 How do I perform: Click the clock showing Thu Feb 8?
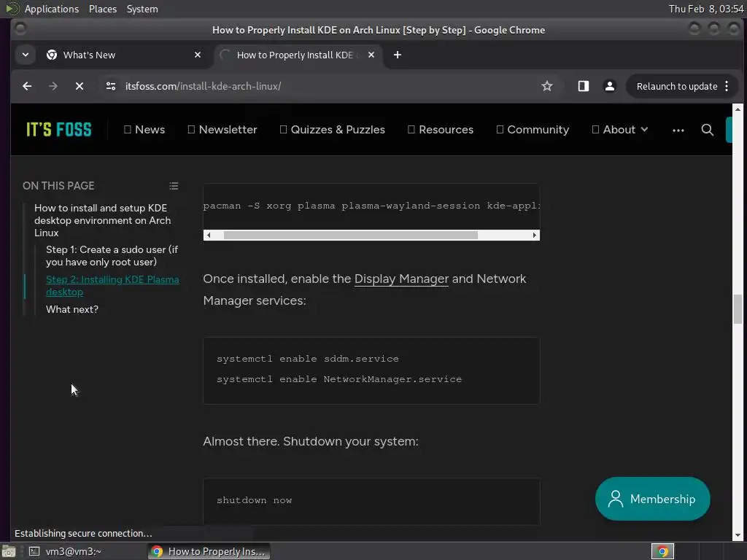pos(706,9)
